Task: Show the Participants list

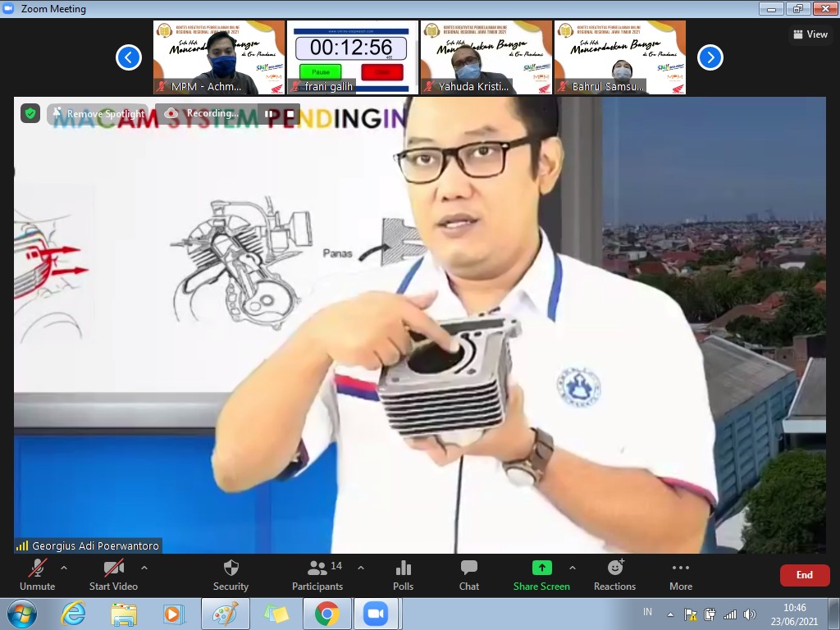Action: tap(317, 574)
